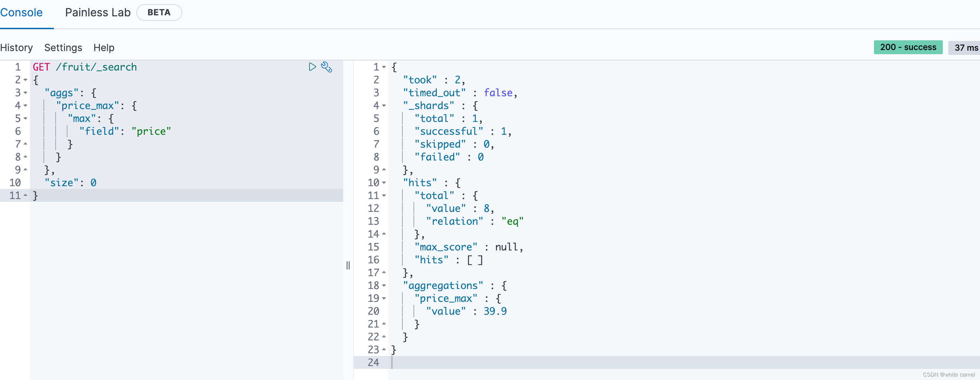Image resolution: width=980 pixels, height=380 pixels.
Task: Collapse the price_max block on request line 4
Action: [x=25, y=106]
